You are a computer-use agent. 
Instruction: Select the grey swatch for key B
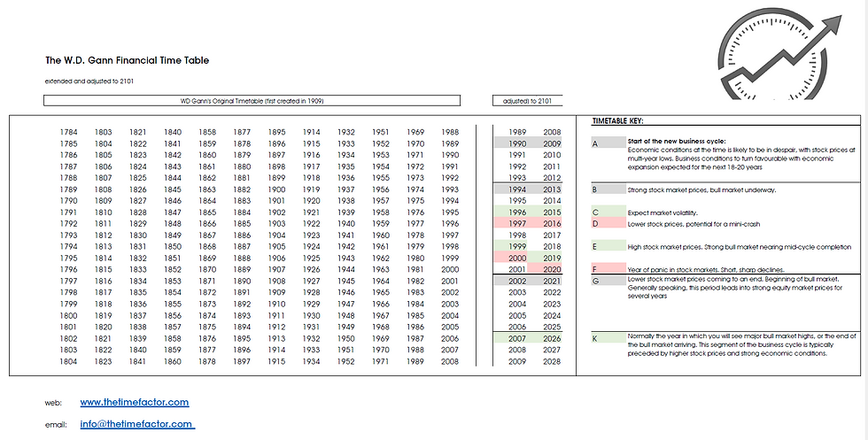[x=608, y=189]
